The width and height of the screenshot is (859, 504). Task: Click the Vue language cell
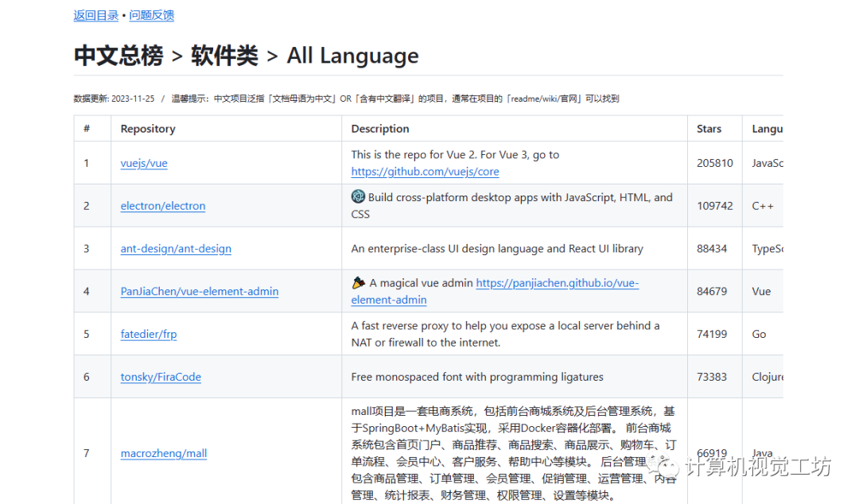click(761, 292)
